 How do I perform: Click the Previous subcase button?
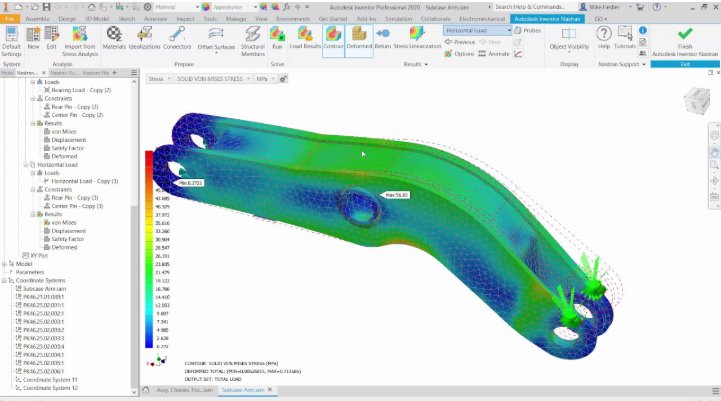tap(459, 42)
